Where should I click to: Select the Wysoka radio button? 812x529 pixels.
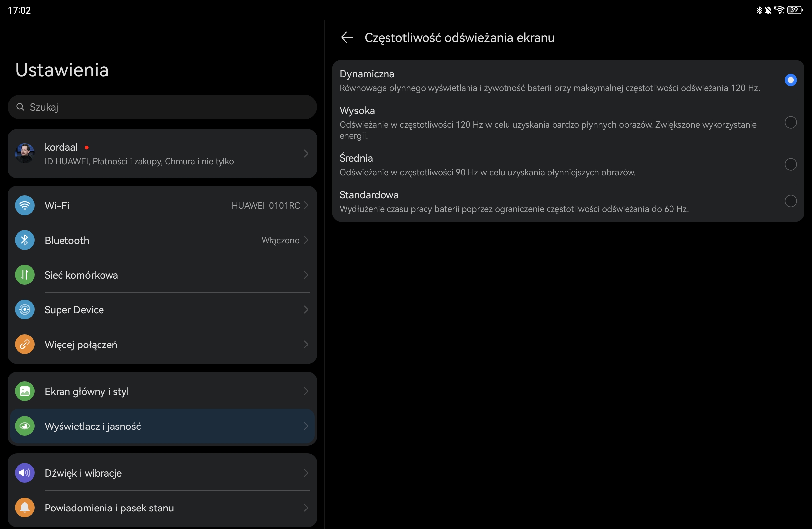click(x=791, y=123)
